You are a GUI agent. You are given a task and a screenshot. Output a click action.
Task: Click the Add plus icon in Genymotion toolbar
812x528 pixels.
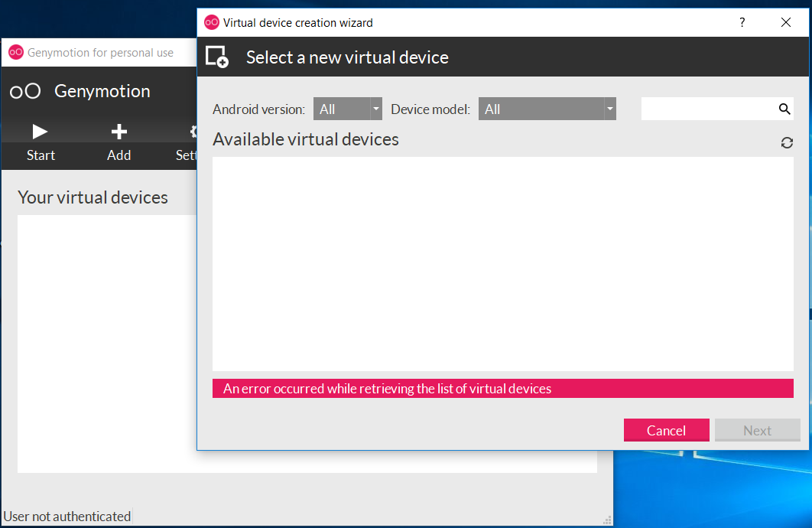point(119,132)
